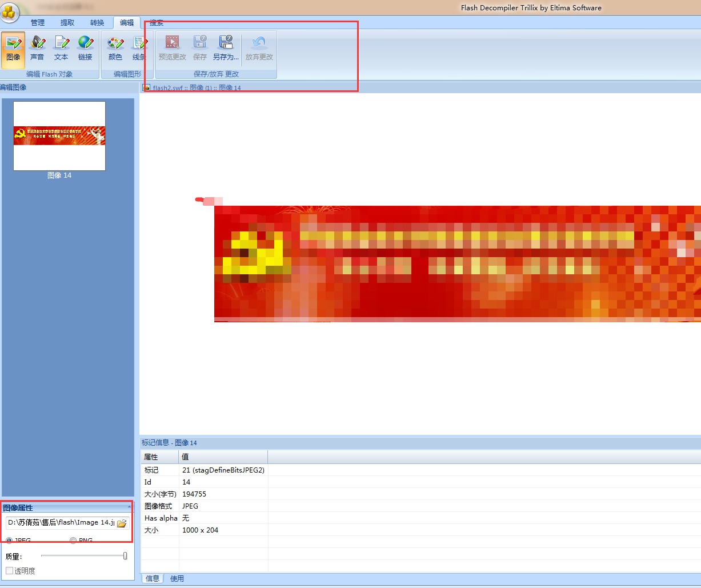701x588 pixels.
Task: Select the 1000 x 204 size value
Action: click(223, 530)
